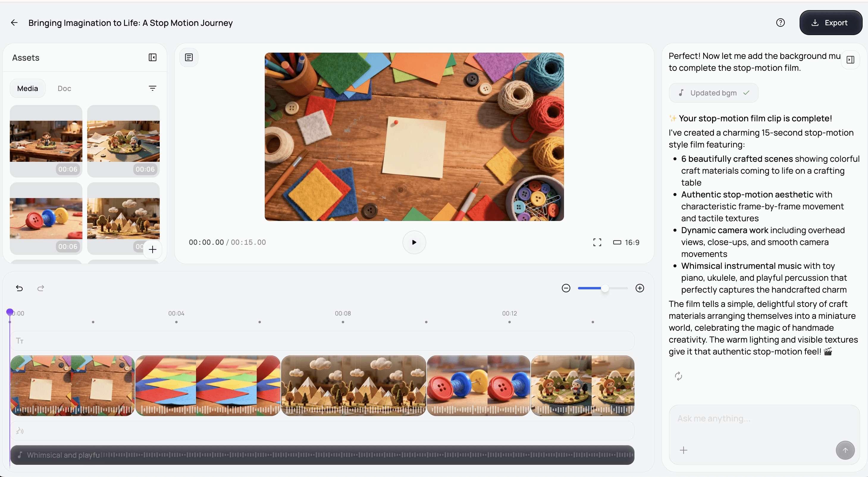
Task: Open the assets filter options
Action: (x=152, y=88)
